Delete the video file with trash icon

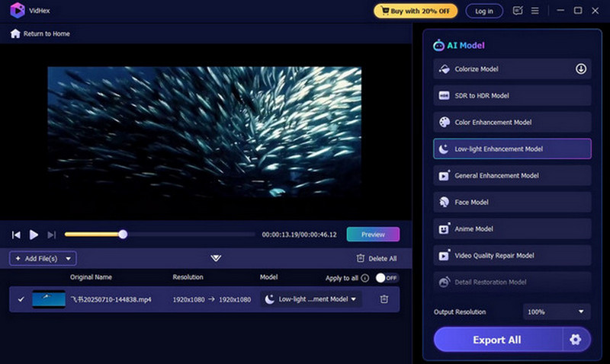click(x=384, y=299)
